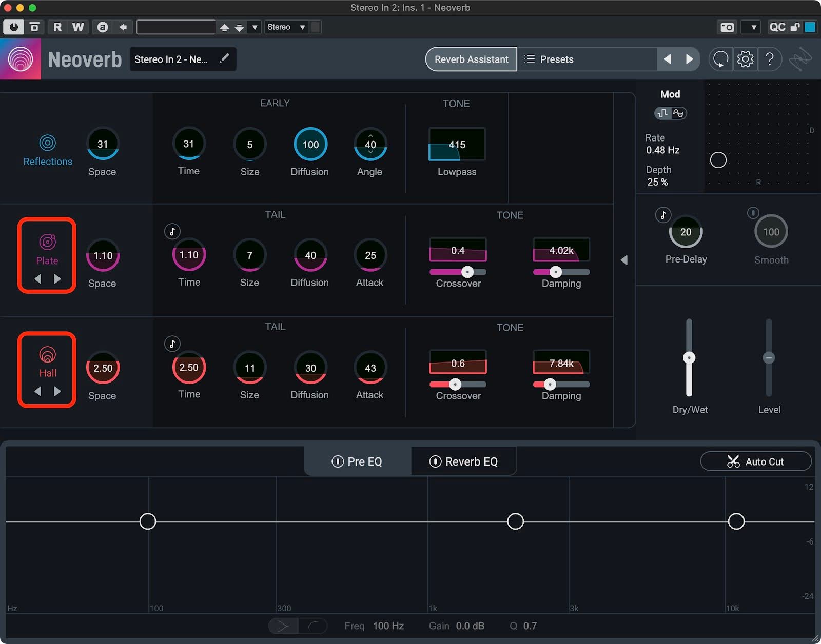Image resolution: width=821 pixels, height=644 pixels.
Task: Load the previous preset arrow
Action: coord(668,59)
